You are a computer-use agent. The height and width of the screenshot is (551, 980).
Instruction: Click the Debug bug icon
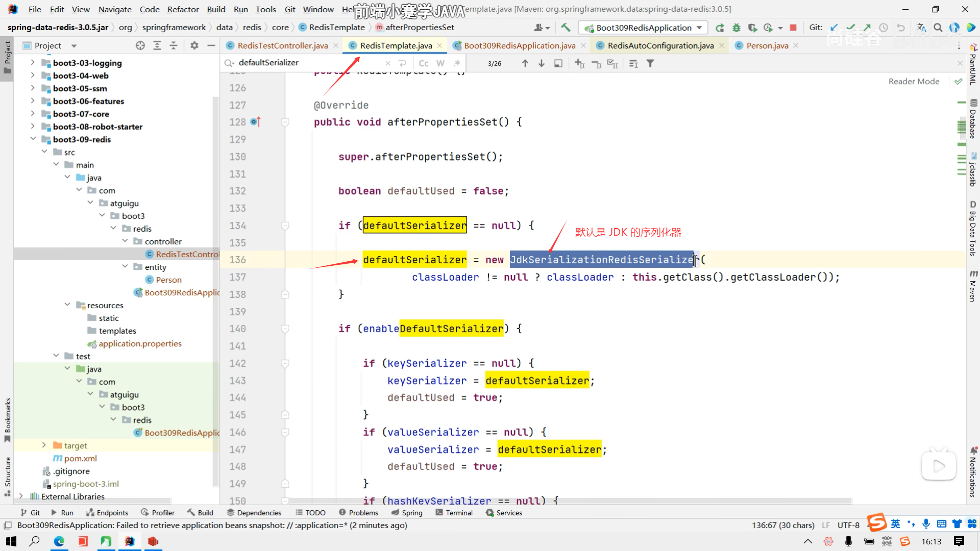click(736, 28)
